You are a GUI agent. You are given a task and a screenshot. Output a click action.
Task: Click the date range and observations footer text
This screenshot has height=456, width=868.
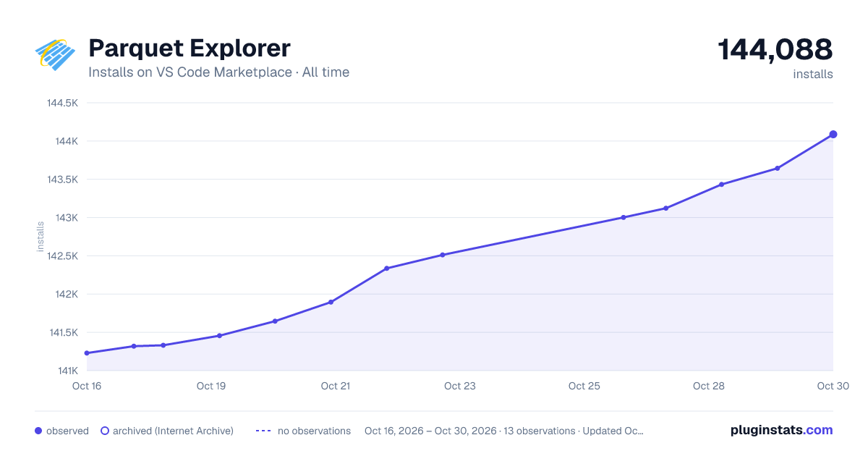pyautogui.click(x=504, y=431)
